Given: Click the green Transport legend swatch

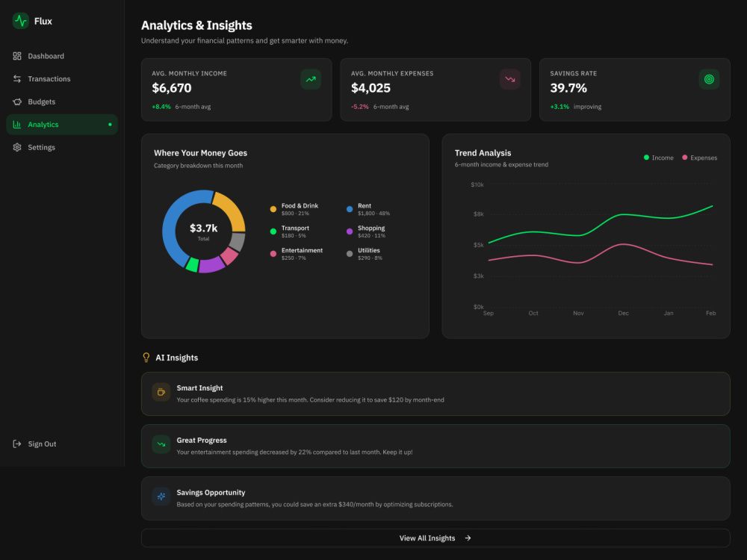Looking at the screenshot, I should pyautogui.click(x=273, y=231).
